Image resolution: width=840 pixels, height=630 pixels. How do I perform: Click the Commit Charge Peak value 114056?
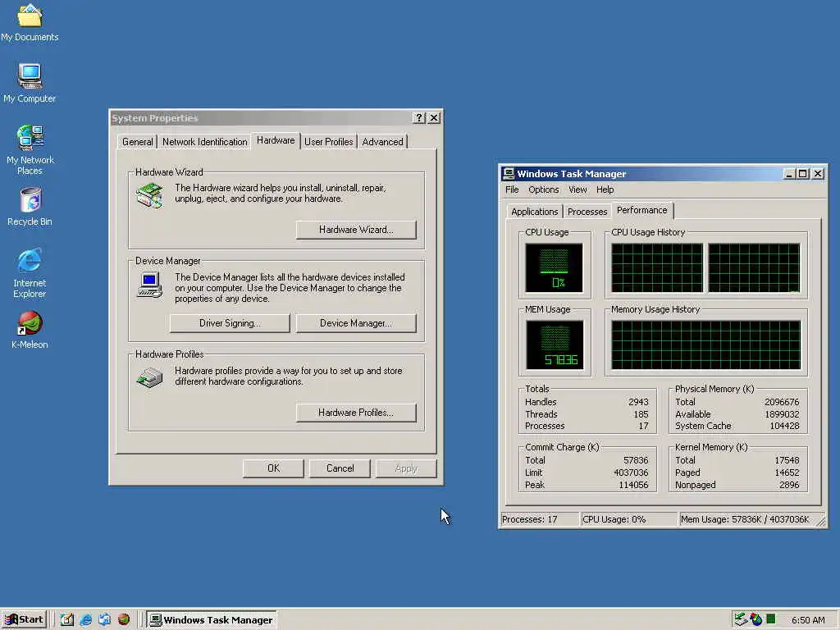click(634, 485)
